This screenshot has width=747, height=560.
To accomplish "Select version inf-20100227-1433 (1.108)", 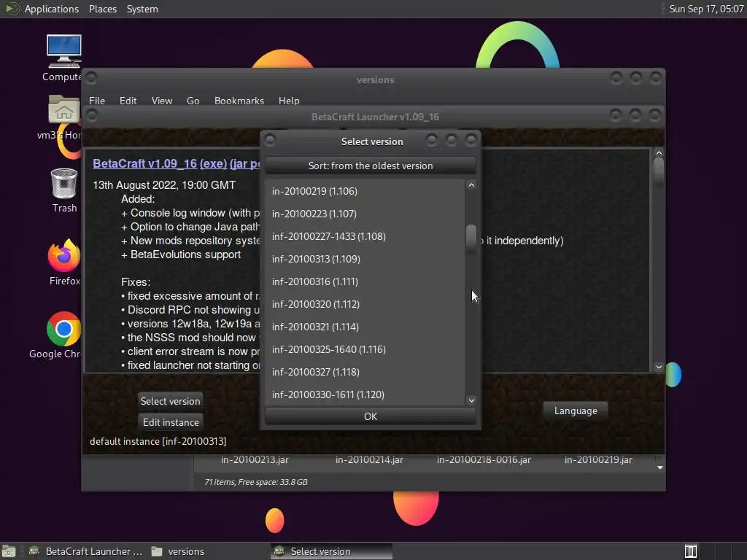I will coord(365,236).
